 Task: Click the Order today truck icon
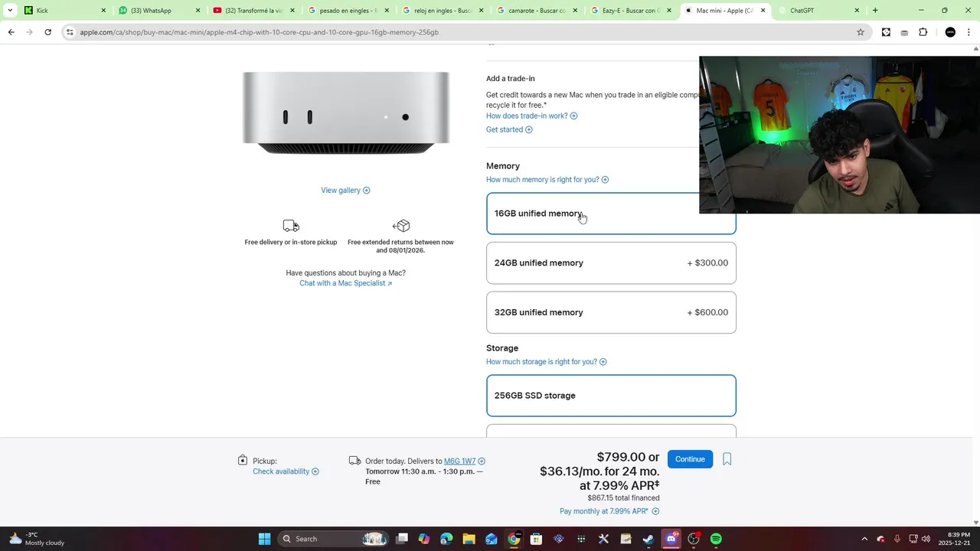(x=354, y=461)
